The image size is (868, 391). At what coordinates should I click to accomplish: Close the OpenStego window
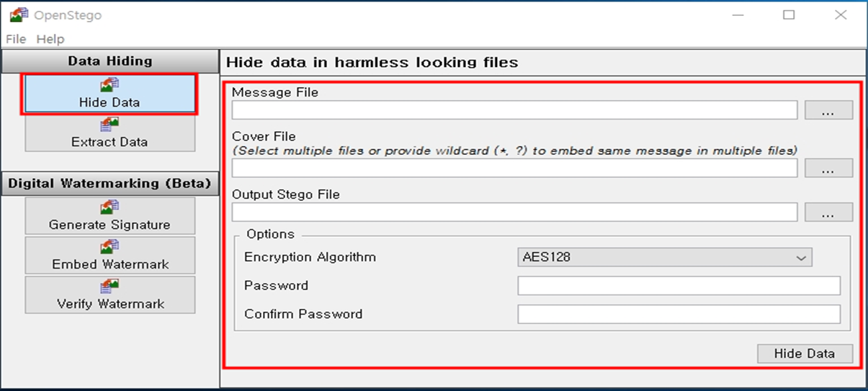pyautogui.click(x=840, y=14)
